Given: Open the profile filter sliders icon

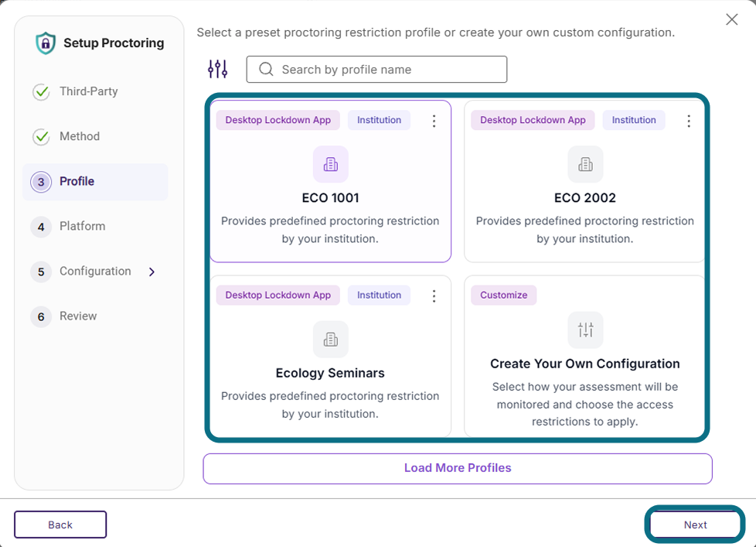Looking at the screenshot, I should 217,69.
